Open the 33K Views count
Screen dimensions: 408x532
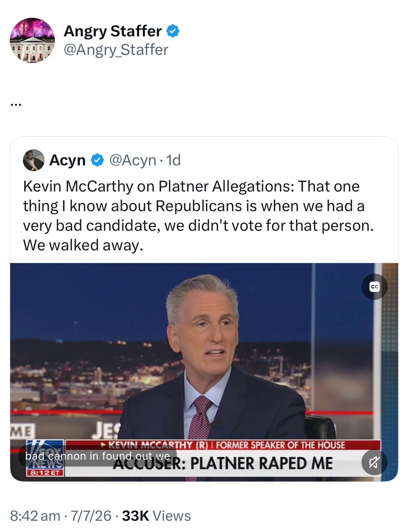[156, 516]
